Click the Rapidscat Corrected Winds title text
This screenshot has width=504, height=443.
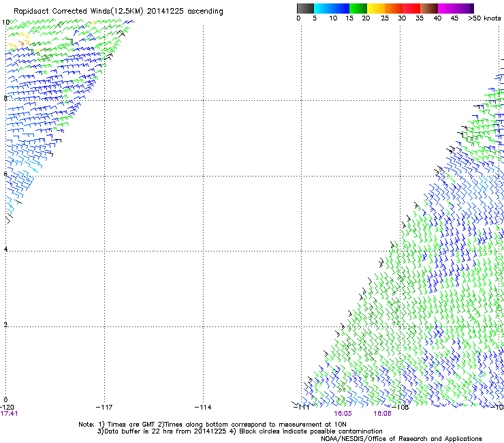(119, 11)
